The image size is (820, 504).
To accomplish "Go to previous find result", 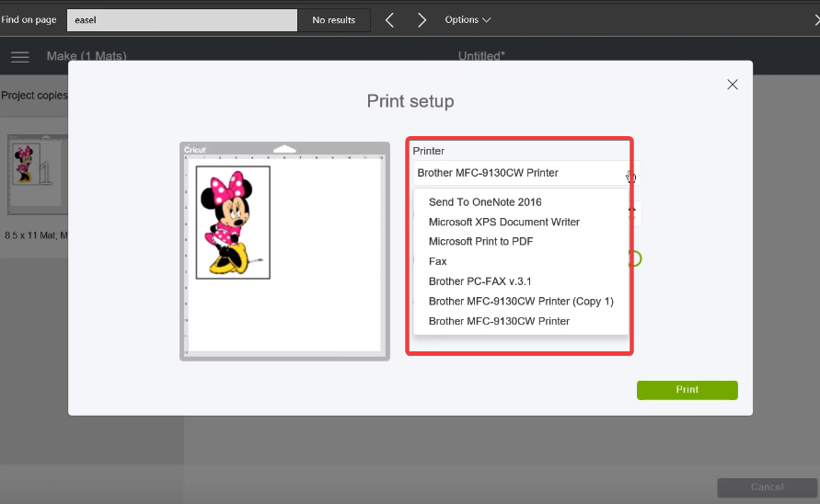I will click(389, 20).
